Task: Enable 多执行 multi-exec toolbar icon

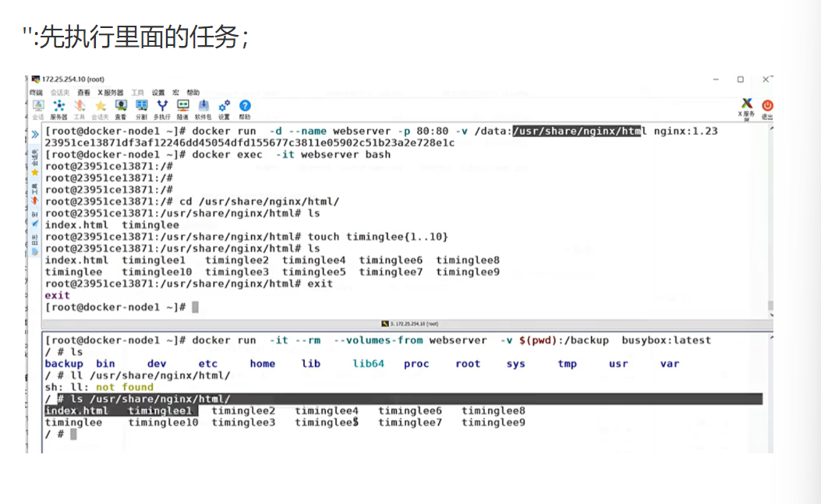Action: [162, 109]
